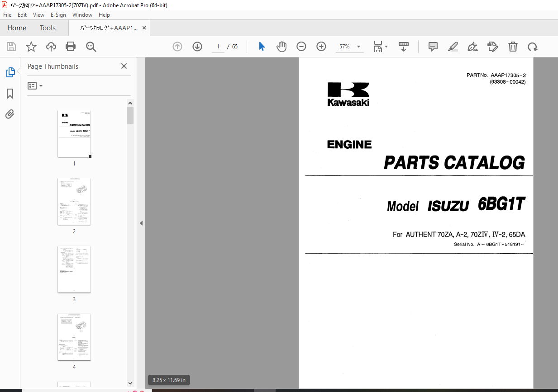
Task: Go to next page arrow
Action: (x=197, y=47)
